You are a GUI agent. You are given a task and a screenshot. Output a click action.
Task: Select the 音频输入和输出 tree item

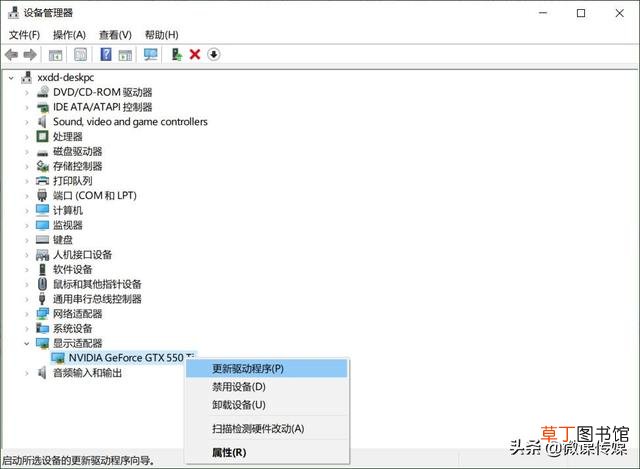[87, 373]
